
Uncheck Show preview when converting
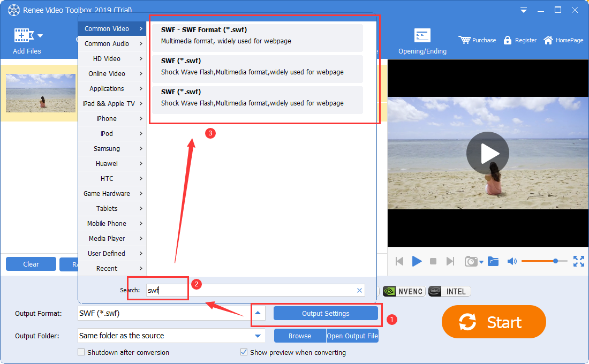(244, 352)
